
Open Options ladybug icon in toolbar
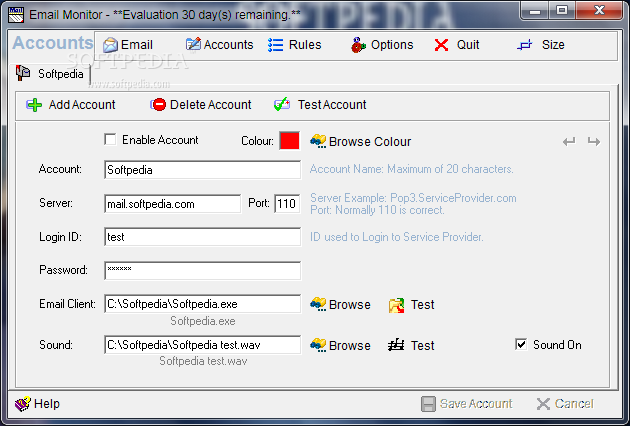[x=358, y=45]
